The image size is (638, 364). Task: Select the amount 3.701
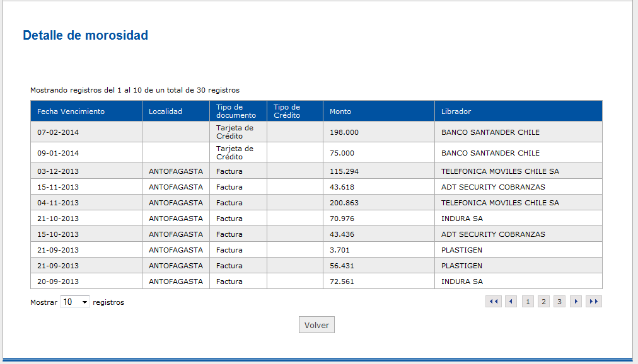tap(340, 250)
